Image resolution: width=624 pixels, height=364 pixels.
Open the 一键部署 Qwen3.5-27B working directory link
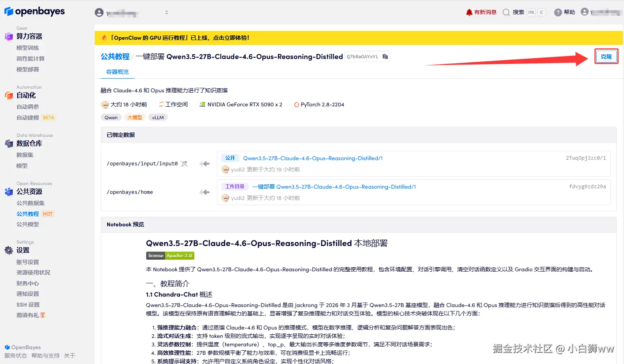click(334, 187)
